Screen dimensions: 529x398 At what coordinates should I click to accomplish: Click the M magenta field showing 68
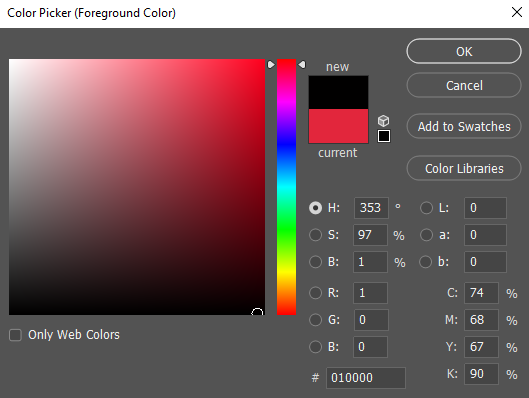click(x=481, y=320)
